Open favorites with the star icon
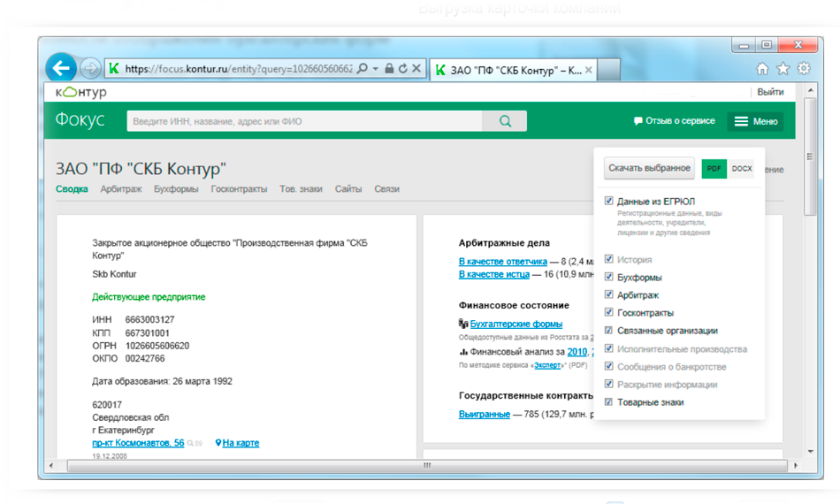The width and height of the screenshot is (840, 504). (x=783, y=69)
